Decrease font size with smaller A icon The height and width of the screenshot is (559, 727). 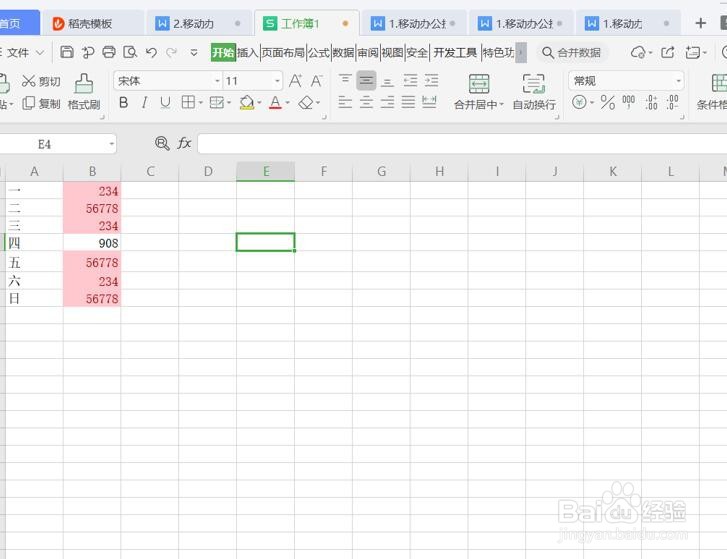coord(316,81)
